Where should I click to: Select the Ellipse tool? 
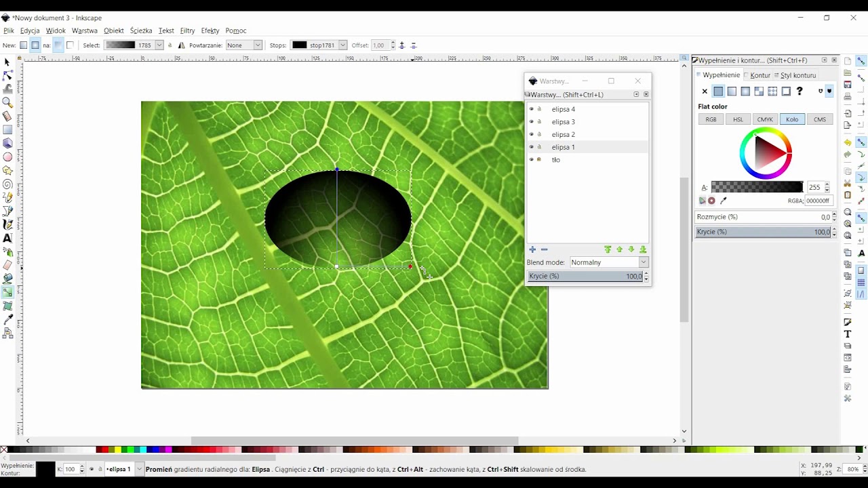tap(7, 157)
